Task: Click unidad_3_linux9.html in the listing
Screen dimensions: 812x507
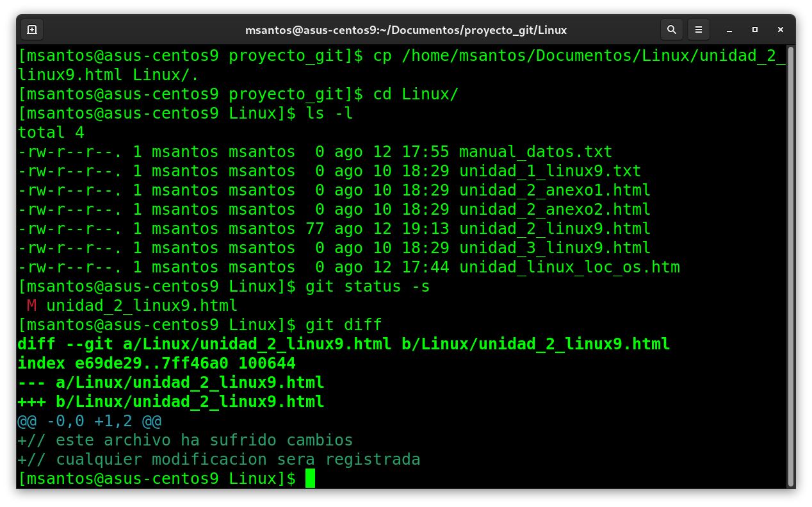Action: pyautogui.click(x=555, y=248)
